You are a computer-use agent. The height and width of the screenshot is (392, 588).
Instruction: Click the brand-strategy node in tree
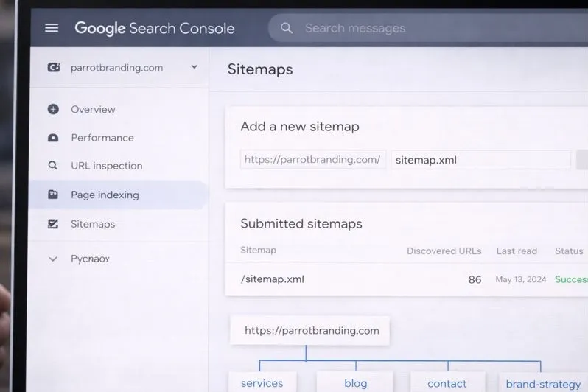click(x=543, y=383)
